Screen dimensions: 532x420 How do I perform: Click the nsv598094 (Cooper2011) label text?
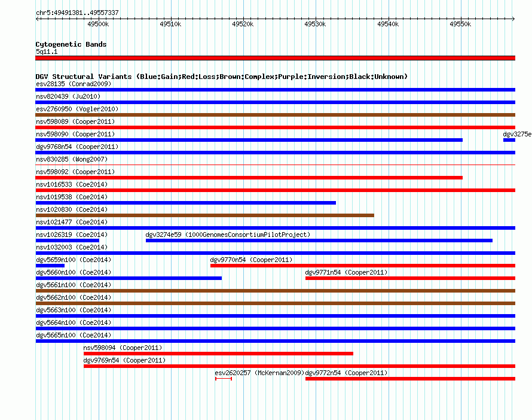click(x=123, y=348)
